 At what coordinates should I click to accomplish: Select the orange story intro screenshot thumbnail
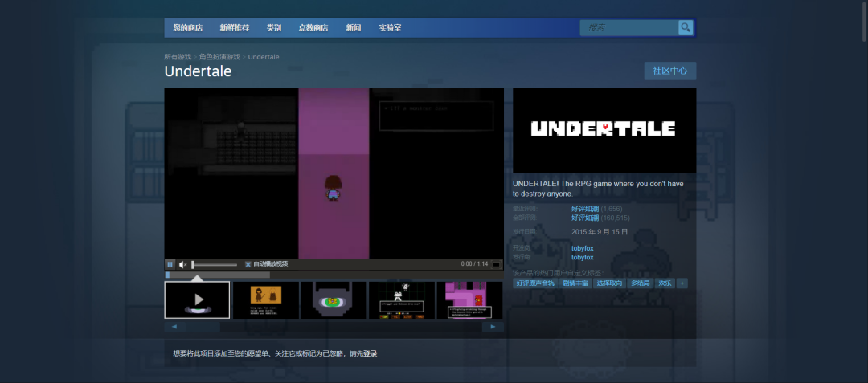tap(266, 300)
